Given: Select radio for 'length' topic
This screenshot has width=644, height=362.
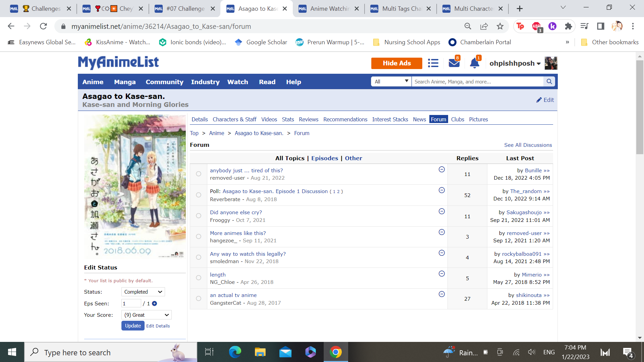Looking at the screenshot, I should coord(199,278).
